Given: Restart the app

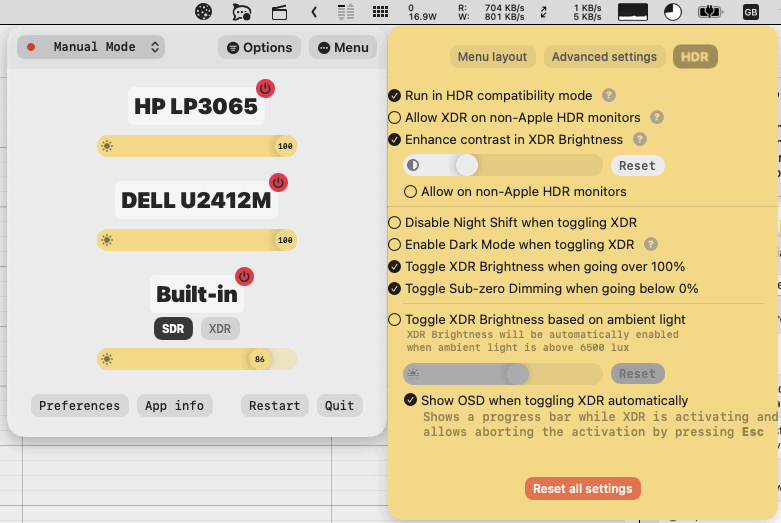Looking at the screenshot, I should [275, 405].
